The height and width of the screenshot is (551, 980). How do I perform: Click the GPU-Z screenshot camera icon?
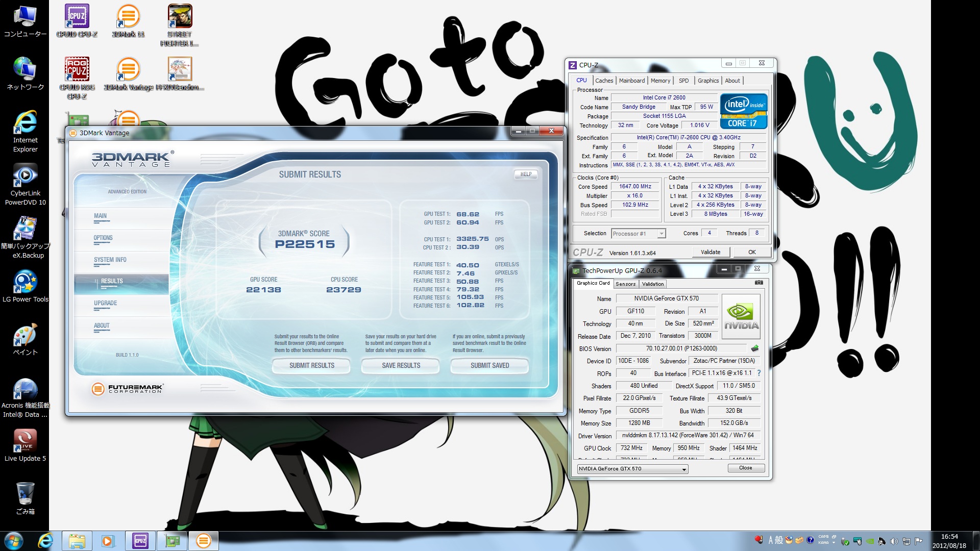pos(758,283)
